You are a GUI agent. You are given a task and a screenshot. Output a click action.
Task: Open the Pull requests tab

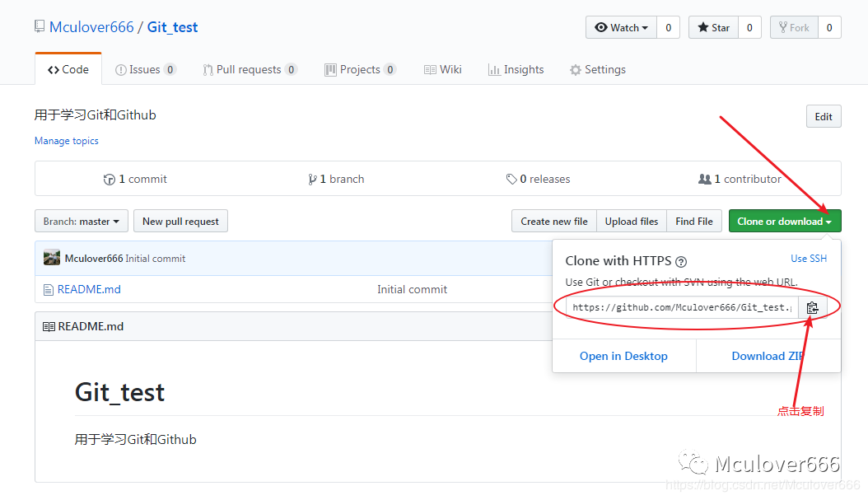(250, 69)
